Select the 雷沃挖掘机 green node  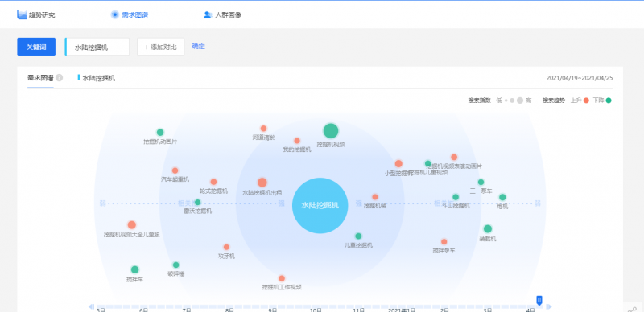click(x=197, y=203)
